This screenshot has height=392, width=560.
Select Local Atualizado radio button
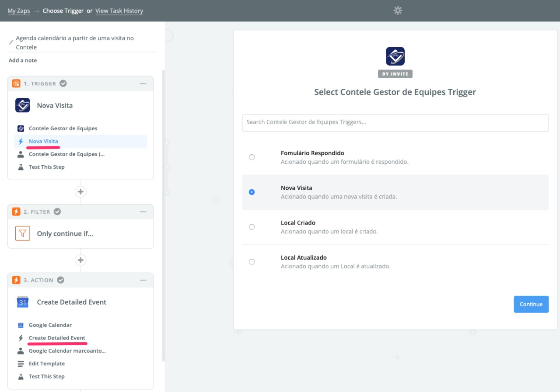pos(252,262)
